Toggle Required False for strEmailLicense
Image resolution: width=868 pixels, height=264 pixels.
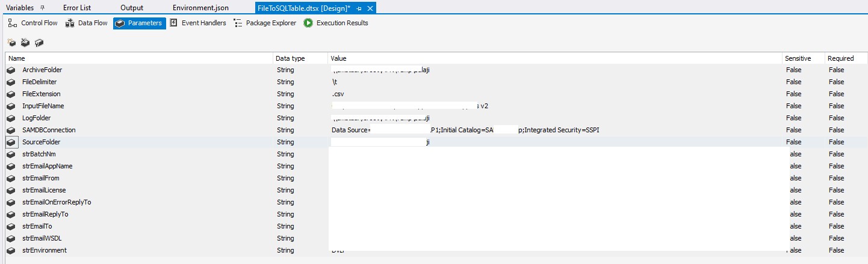[x=836, y=190]
